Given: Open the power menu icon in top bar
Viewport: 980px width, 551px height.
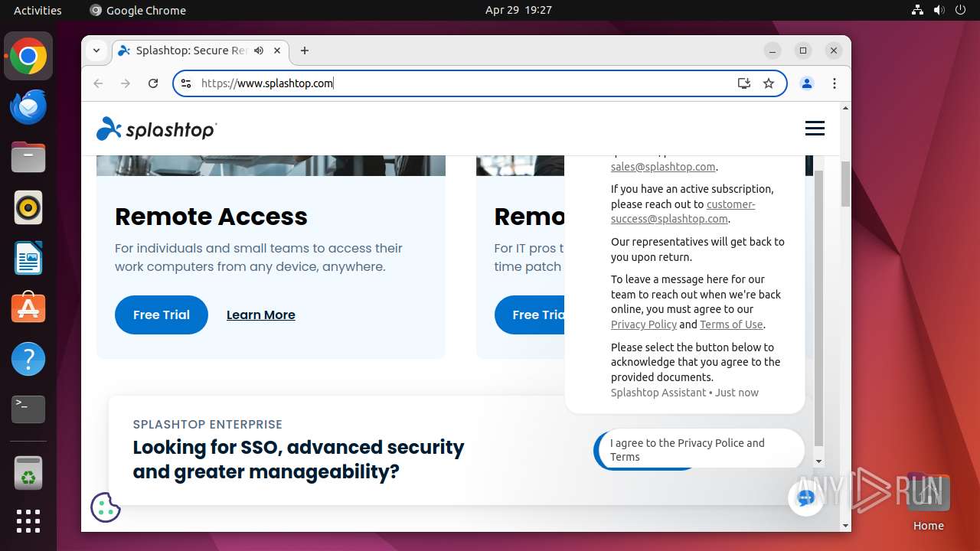Looking at the screenshot, I should [961, 10].
